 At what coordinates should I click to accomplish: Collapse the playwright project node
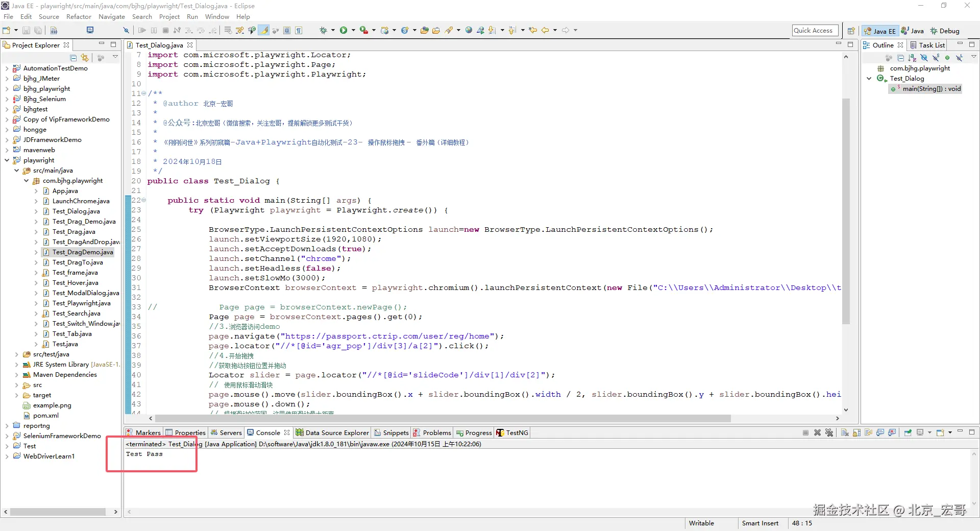pos(7,160)
